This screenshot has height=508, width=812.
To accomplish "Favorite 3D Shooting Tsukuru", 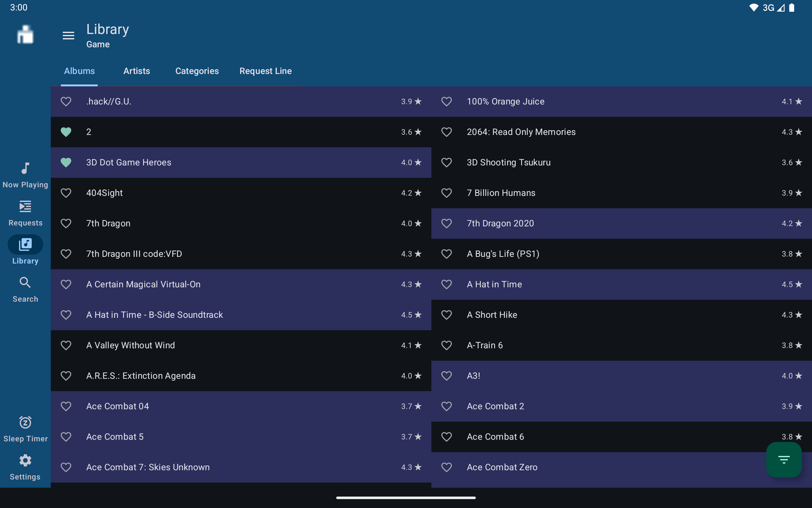I will (446, 163).
